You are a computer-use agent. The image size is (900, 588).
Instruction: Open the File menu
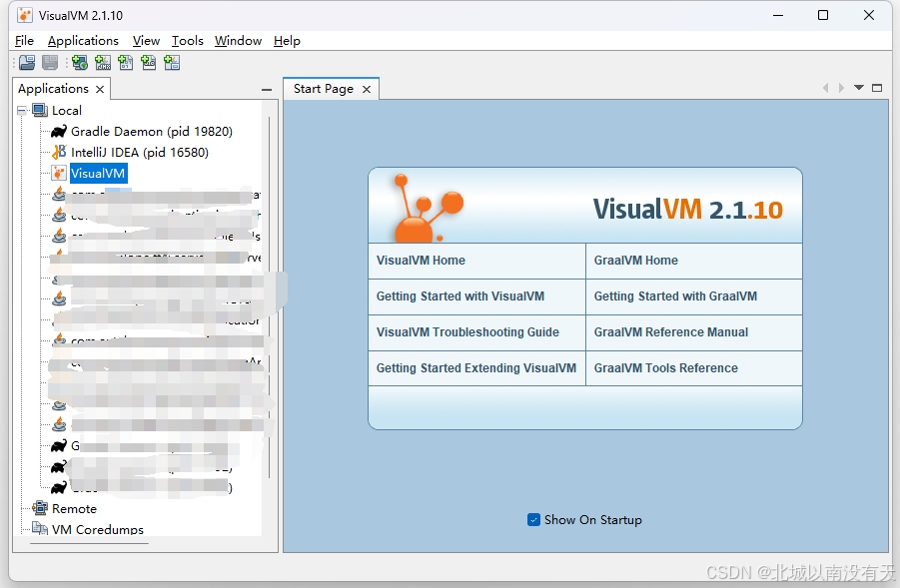pos(24,41)
